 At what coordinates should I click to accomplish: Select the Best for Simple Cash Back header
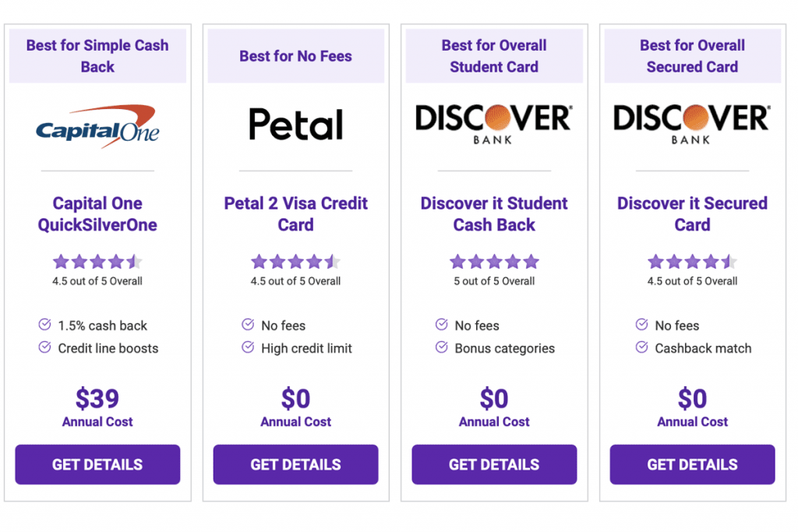click(x=97, y=56)
